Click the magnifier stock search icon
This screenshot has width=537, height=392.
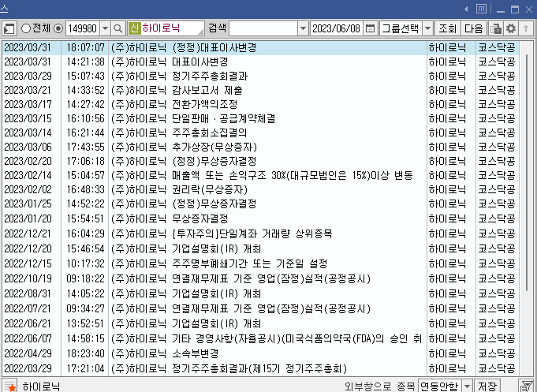pyautogui.click(x=118, y=28)
